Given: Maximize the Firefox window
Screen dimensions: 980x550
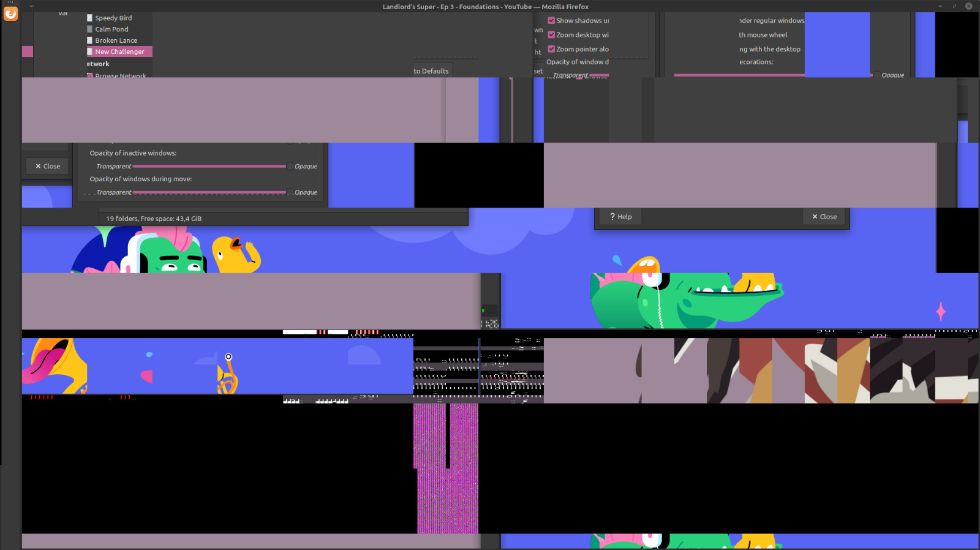Looking at the screenshot, I should pyautogui.click(x=954, y=6).
